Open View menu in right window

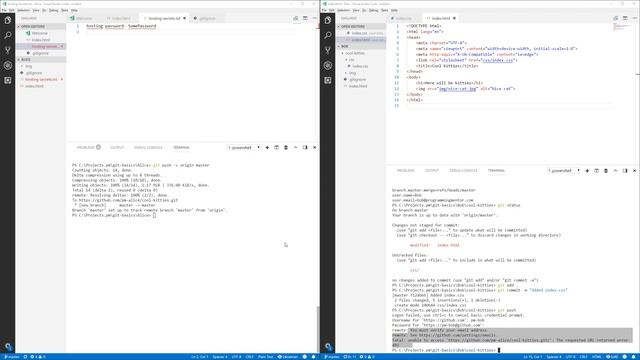[x=356, y=10]
